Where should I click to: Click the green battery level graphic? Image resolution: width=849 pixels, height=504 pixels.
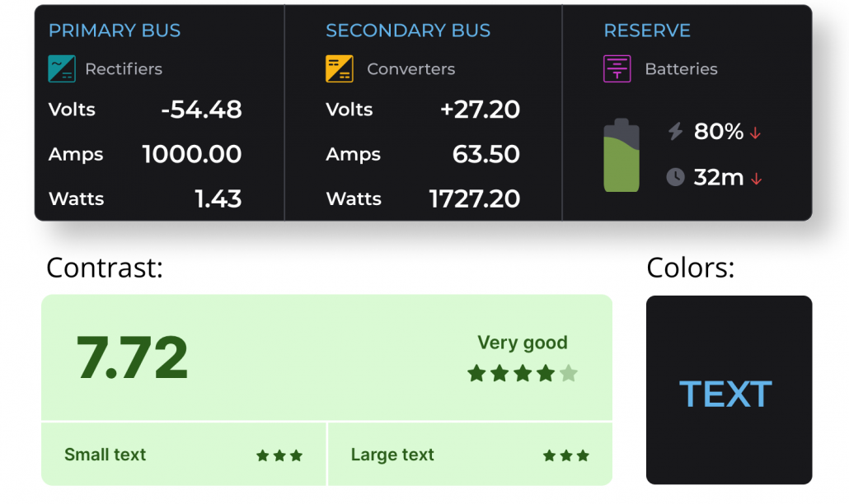tap(622, 155)
